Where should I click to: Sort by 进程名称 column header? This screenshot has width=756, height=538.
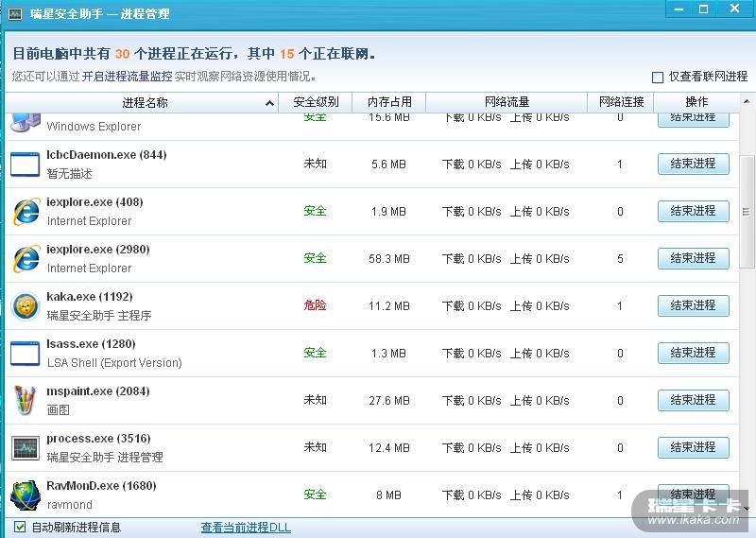143,102
